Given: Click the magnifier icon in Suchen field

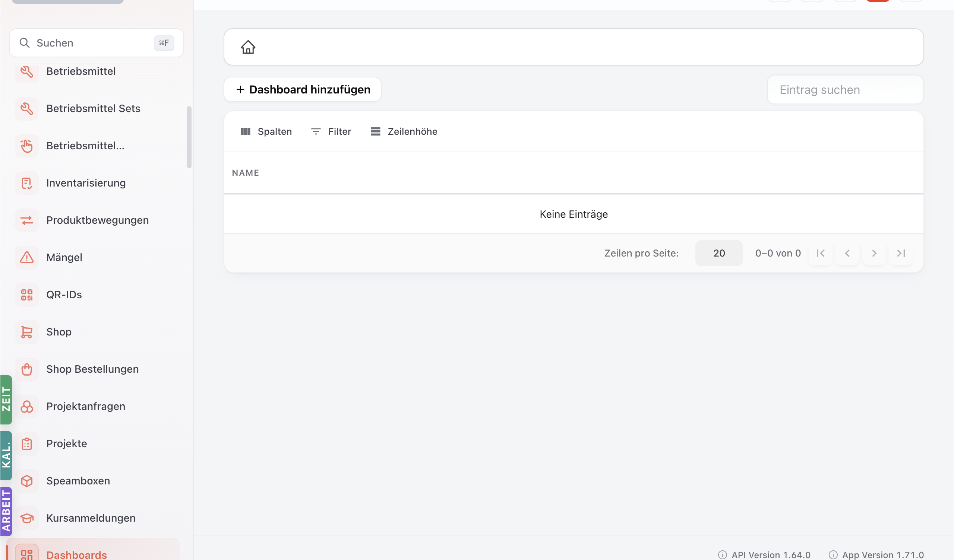Looking at the screenshot, I should [x=25, y=43].
